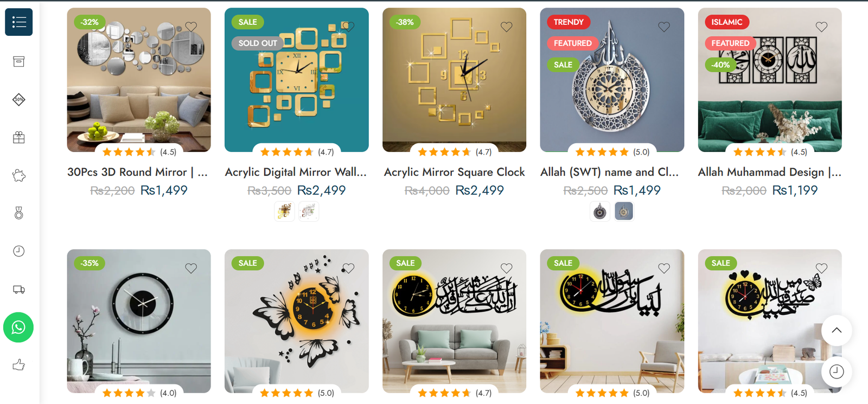The image size is (868, 404).
Task: Click the archive box sidebar icon
Action: point(19,61)
